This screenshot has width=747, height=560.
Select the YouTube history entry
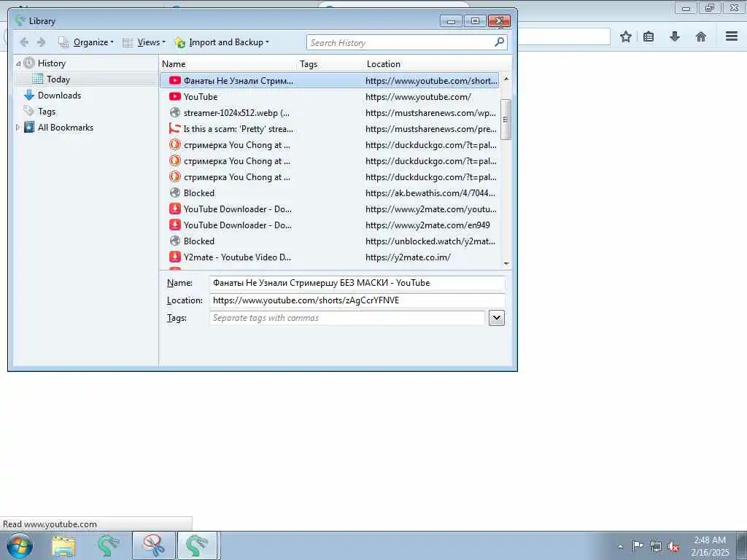point(330,97)
